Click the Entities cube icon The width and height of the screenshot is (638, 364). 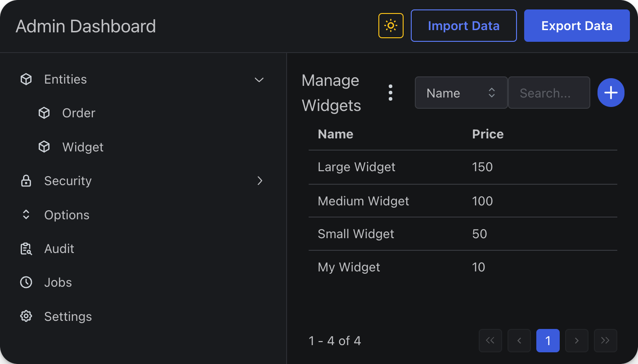26,79
